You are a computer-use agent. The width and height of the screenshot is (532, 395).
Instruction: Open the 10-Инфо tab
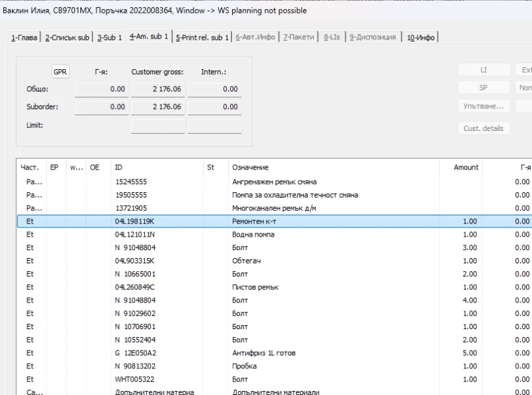point(420,37)
